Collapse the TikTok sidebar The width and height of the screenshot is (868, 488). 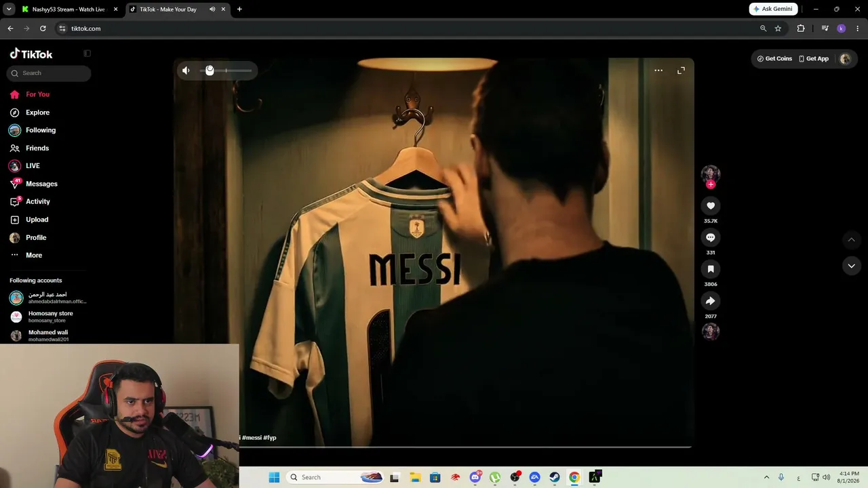click(87, 54)
